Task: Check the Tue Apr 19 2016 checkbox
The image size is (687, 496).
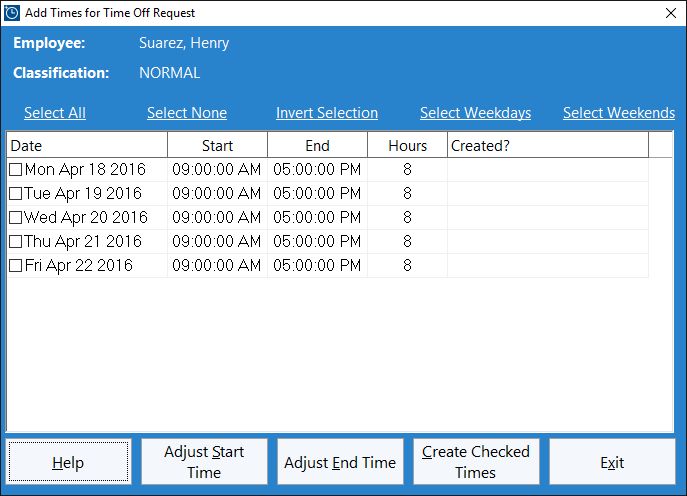Action: coord(15,194)
